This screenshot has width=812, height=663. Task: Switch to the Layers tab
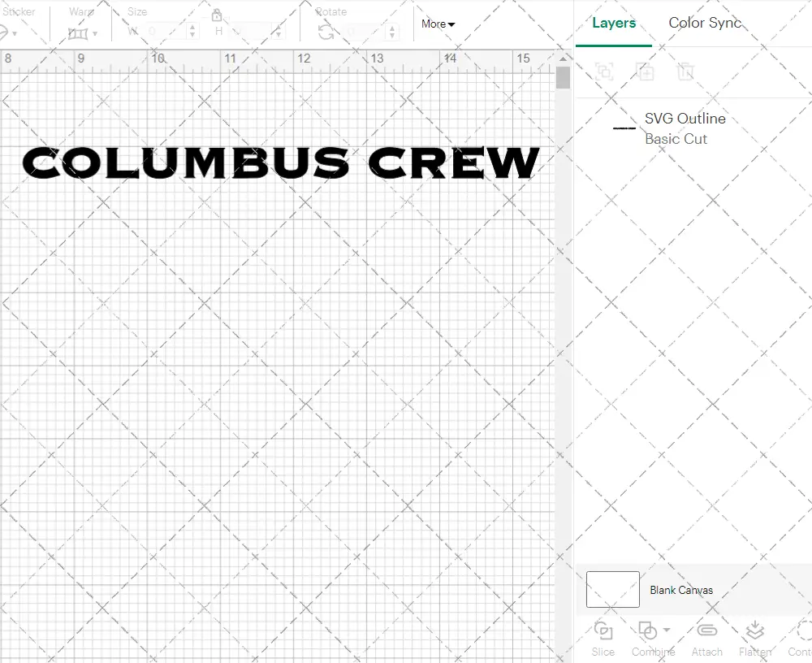614,23
